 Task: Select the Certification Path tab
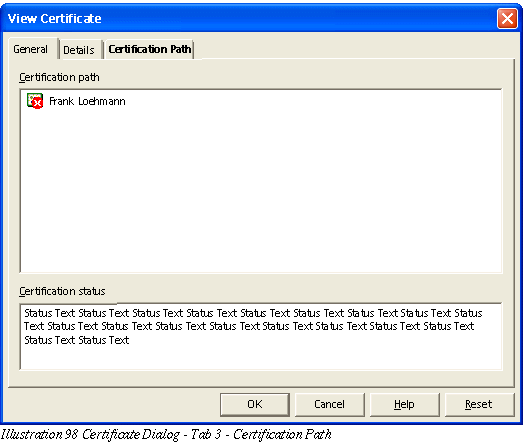150,50
